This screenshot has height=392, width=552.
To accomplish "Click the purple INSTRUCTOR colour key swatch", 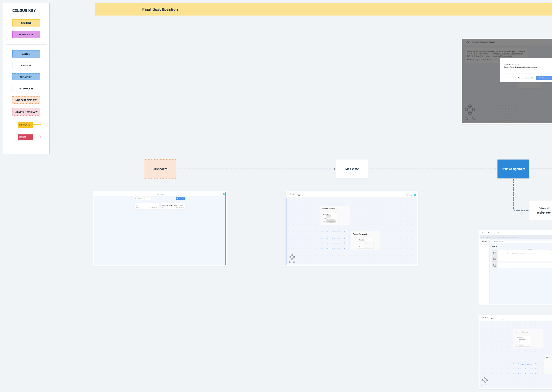I will pos(26,35).
